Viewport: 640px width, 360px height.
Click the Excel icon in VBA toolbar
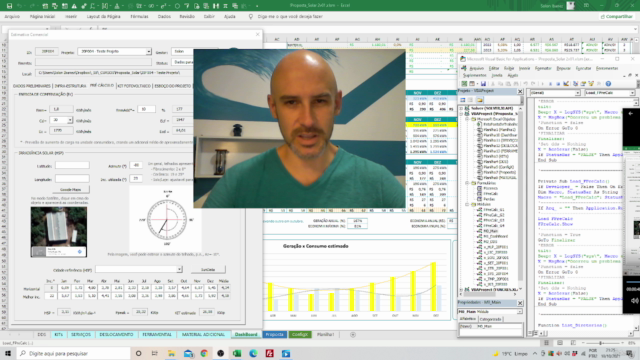tap(464, 84)
